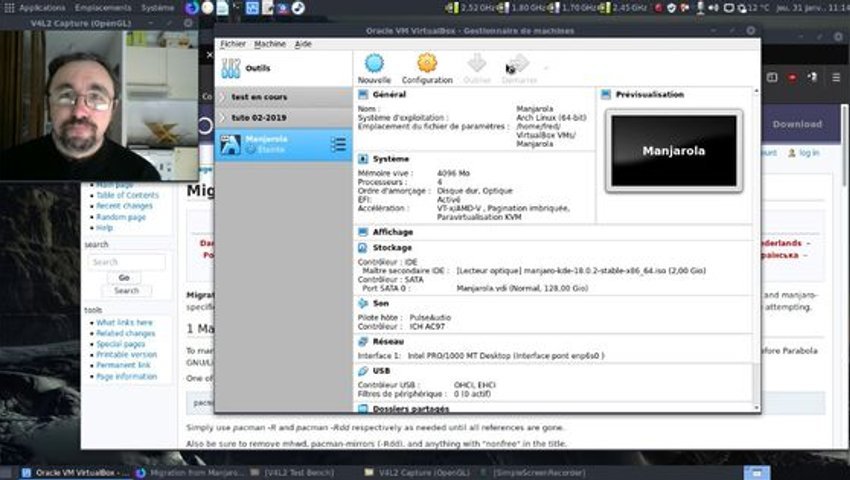Open the dropdown arrow next to Démarrer
This screenshot has height=480, width=850.
(546, 68)
